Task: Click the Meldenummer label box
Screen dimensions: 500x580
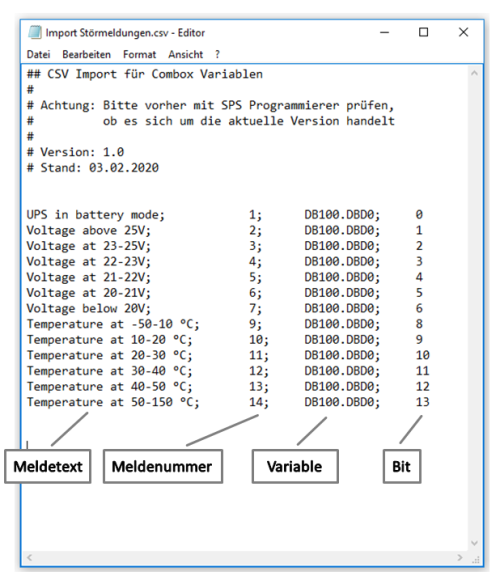Action: 163,466
